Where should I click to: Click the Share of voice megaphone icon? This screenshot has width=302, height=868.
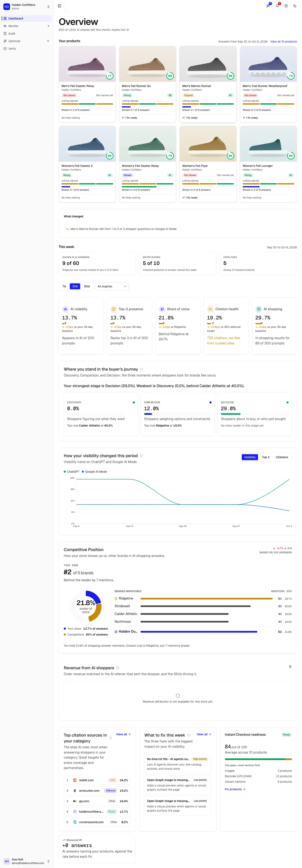point(162,309)
